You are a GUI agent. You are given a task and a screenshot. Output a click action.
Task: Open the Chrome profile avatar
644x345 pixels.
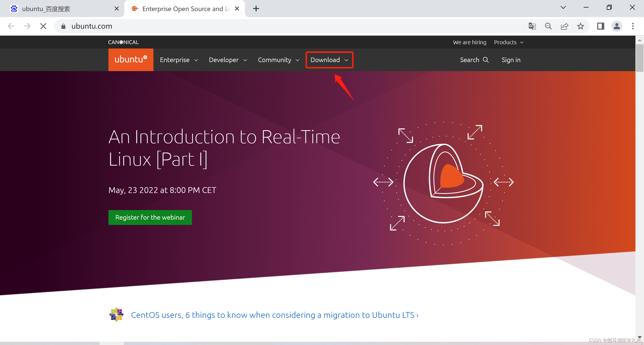click(x=617, y=26)
